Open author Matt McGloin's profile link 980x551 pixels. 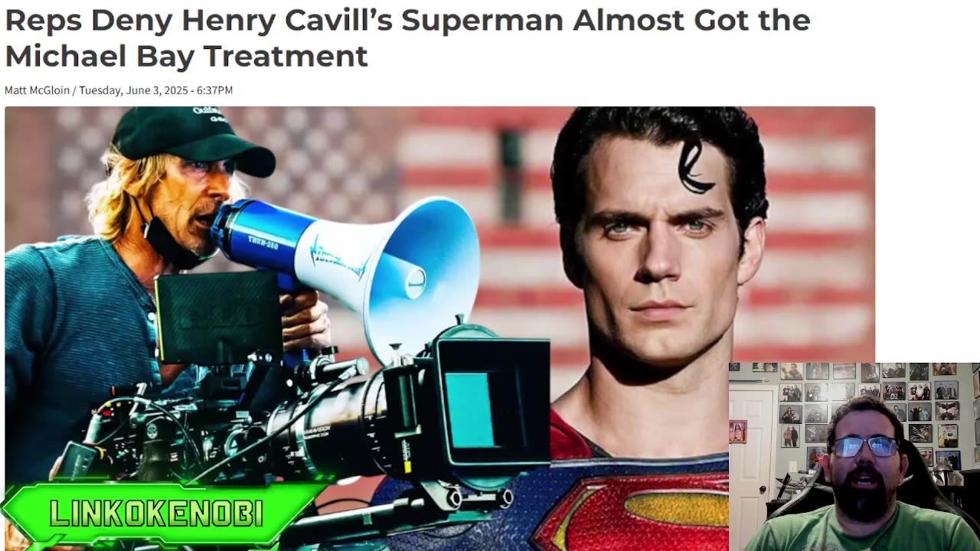pyautogui.click(x=37, y=90)
